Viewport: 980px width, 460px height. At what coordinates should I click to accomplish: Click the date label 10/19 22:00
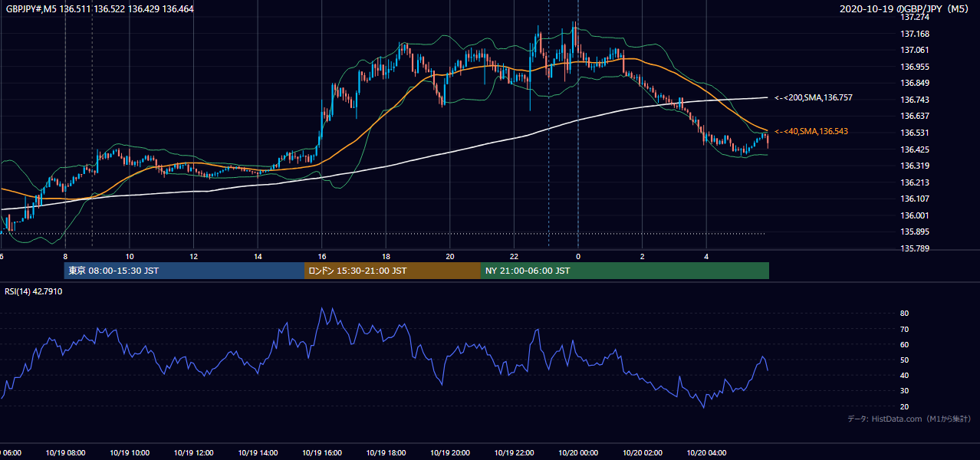pos(514,453)
